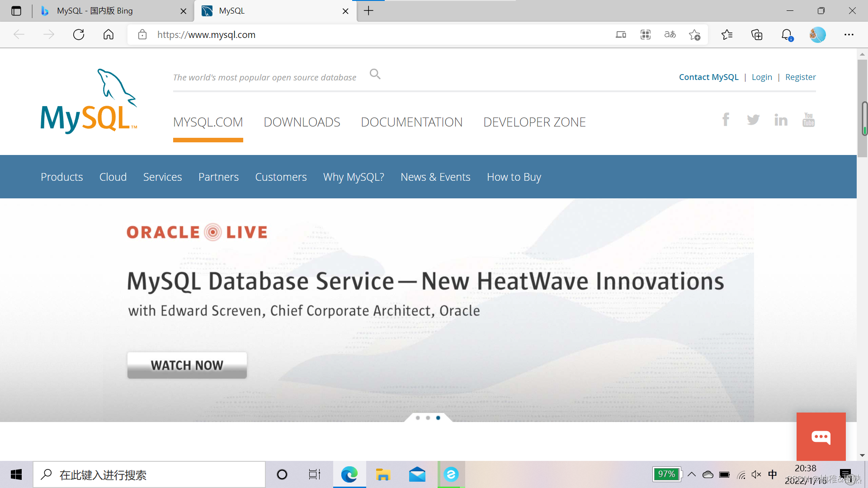Screen dimensions: 868x488
Task: Open the Why MySQL? menu item
Action: coord(354,177)
